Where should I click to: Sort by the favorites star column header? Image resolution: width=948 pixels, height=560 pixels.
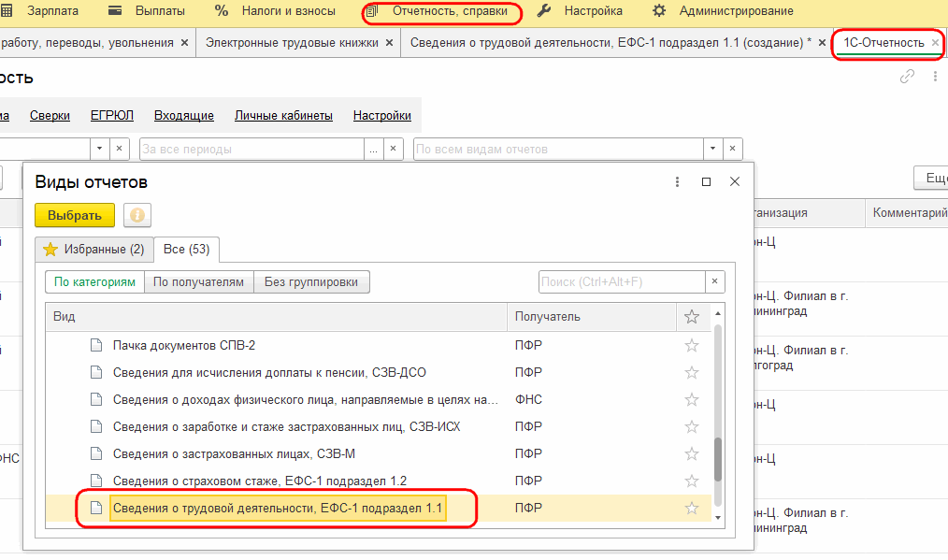click(692, 316)
